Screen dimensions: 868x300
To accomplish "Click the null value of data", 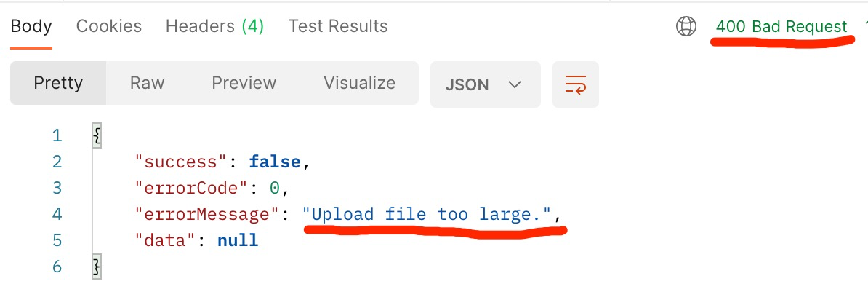I will [238, 240].
